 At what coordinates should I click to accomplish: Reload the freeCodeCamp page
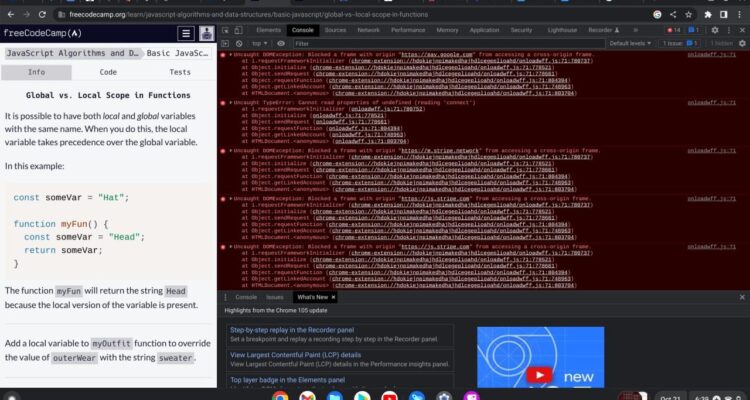(42, 15)
